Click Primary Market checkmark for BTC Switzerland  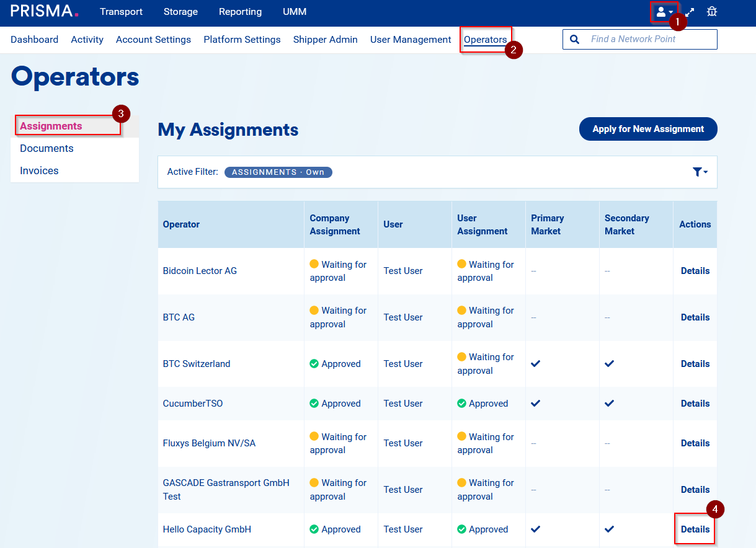[536, 364]
